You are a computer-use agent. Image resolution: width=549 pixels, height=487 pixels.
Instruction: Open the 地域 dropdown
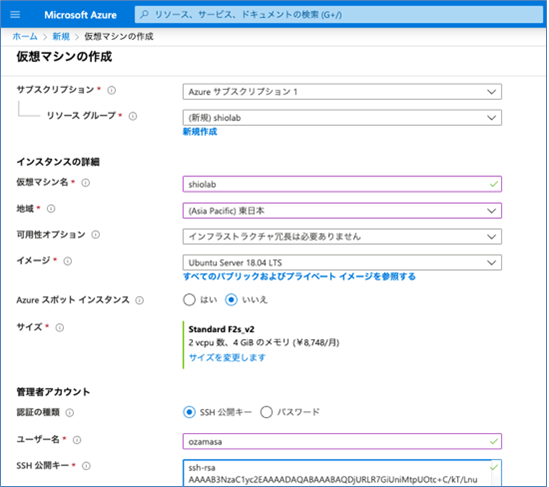(x=342, y=211)
